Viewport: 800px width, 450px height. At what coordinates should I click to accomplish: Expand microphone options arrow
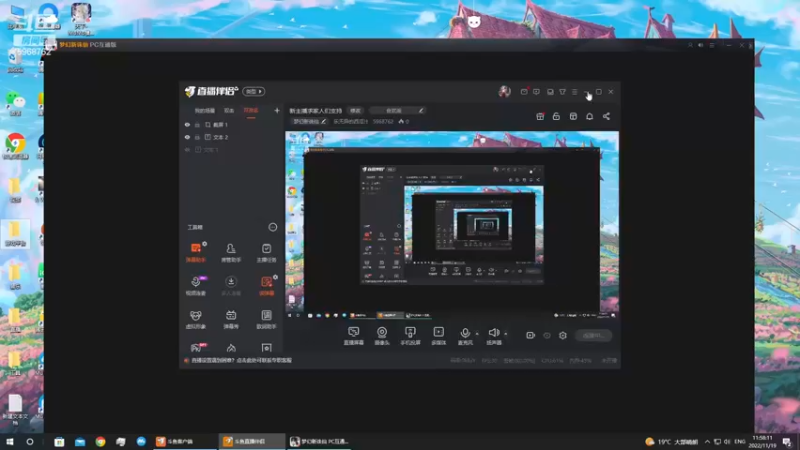(x=477, y=334)
